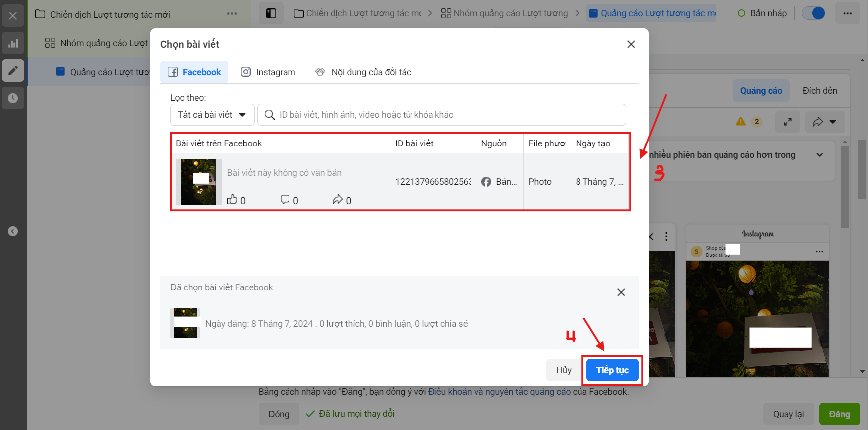Screen dimensions: 868x430
Task: Click the inner preview panel scrollbar
Action: (845, 187)
